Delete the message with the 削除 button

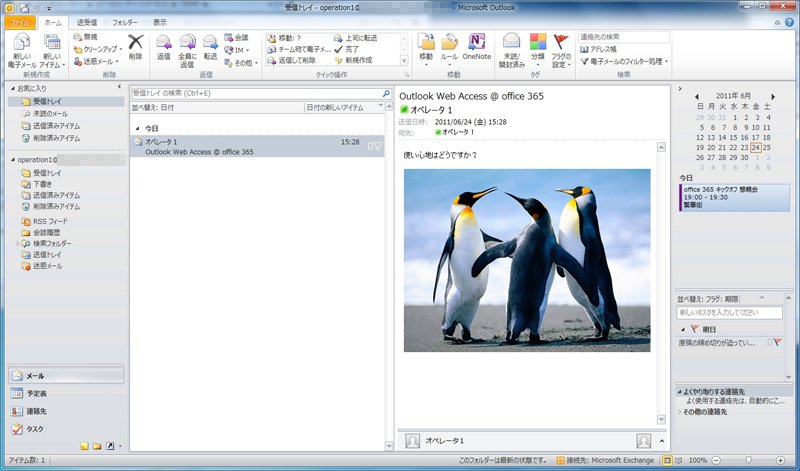tap(135, 47)
